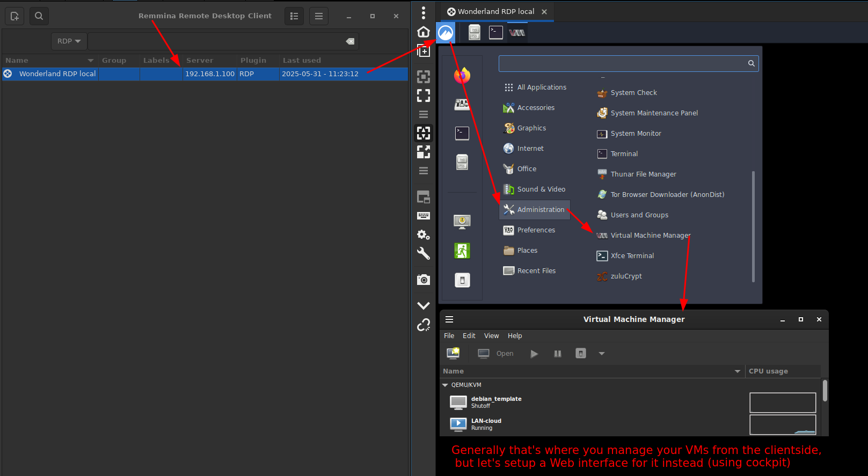Click the Plugin column header
The image size is (868, 476).
point(258,61)
